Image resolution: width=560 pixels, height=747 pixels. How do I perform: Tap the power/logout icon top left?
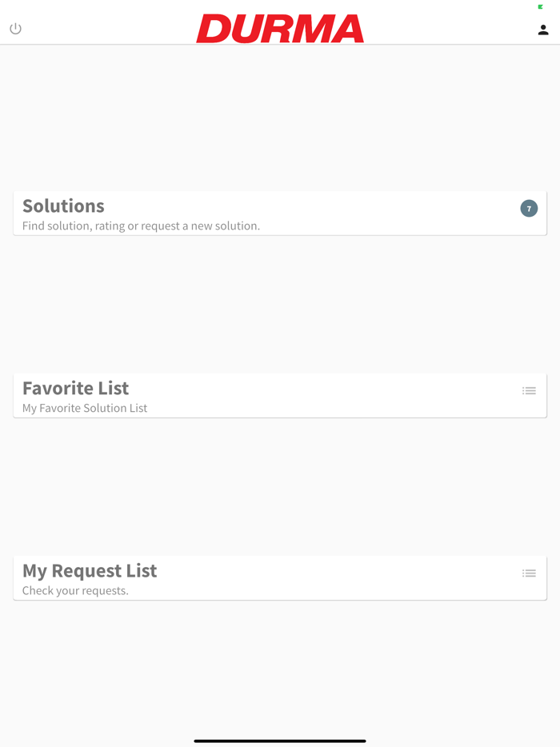click(x=15, y=28)
